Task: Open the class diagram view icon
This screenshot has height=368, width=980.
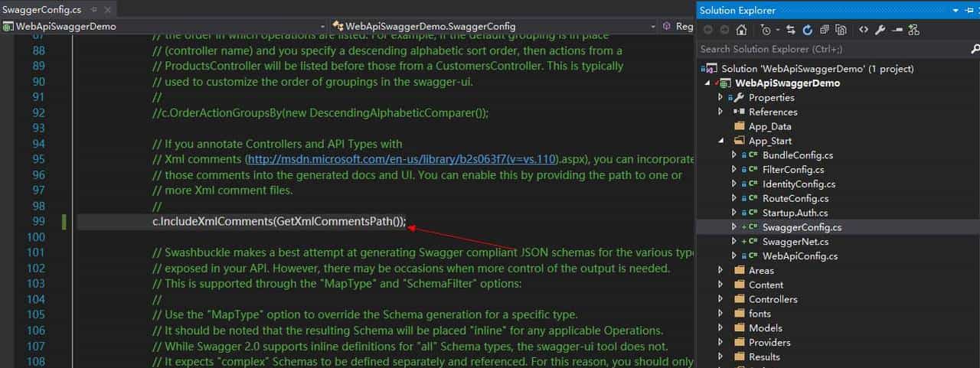Action: (914, 30)
